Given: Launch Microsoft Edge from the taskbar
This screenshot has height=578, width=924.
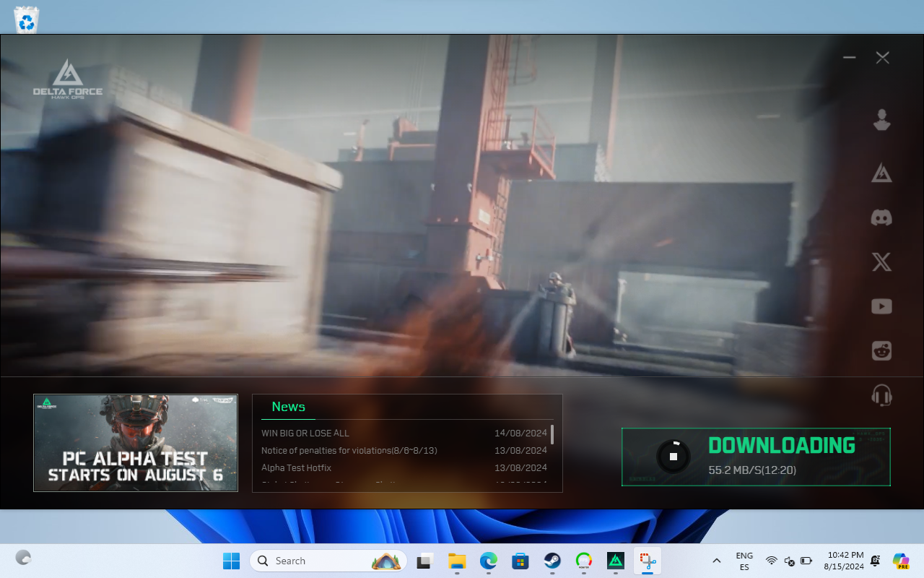Looking at the screenshot, I should click(x=489, y=561).
